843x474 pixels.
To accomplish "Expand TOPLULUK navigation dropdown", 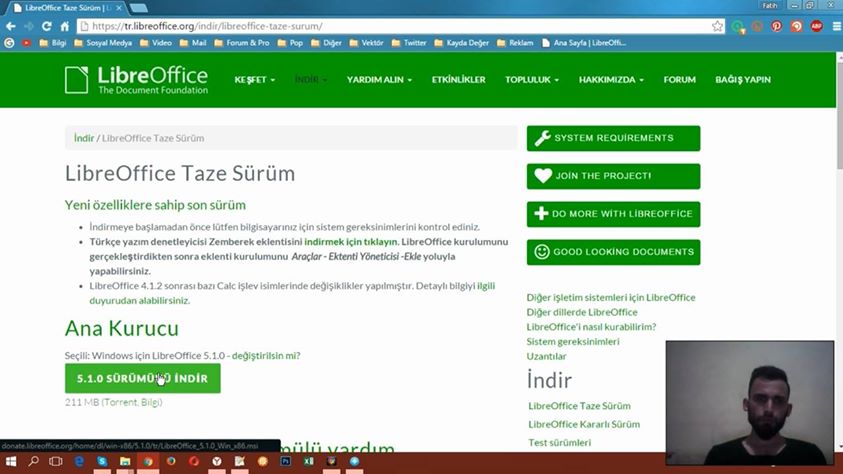I will tap(532, 80).
